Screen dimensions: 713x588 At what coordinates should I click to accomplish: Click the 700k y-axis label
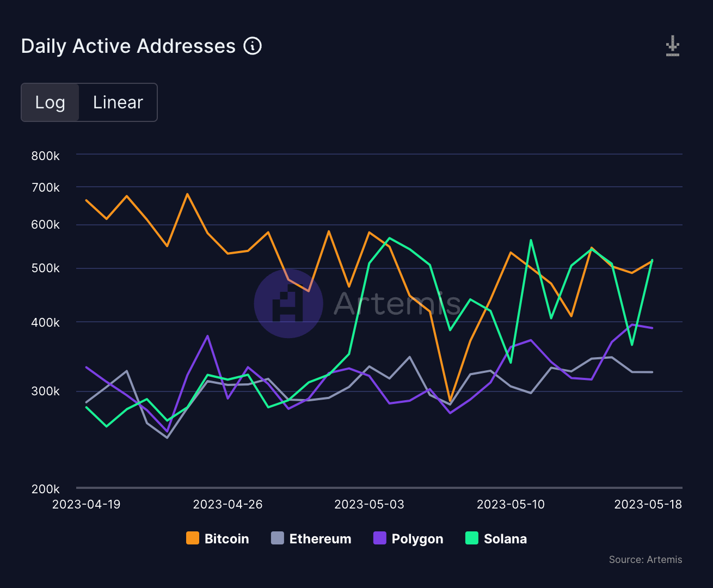pos(46,188)
